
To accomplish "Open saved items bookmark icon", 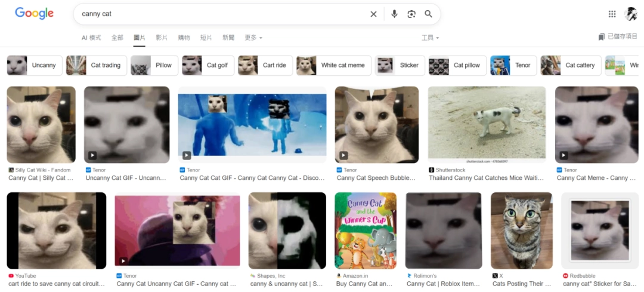I will 602,37.
